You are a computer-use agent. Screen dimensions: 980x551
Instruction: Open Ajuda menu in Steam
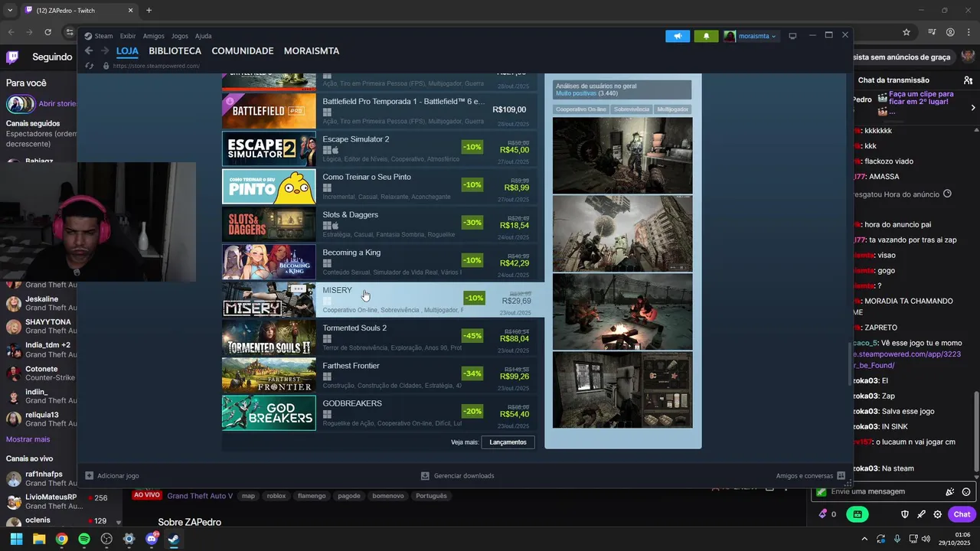click(x=203, y=36)
